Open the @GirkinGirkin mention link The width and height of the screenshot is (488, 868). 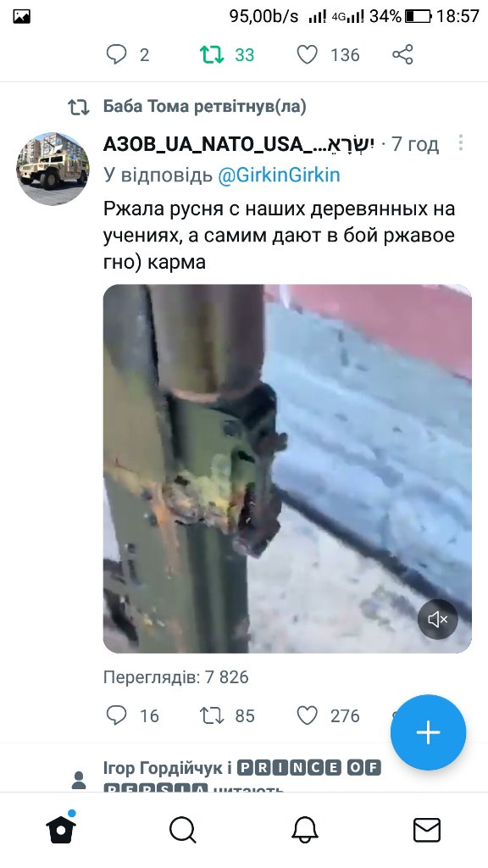[x=279, y=175]
